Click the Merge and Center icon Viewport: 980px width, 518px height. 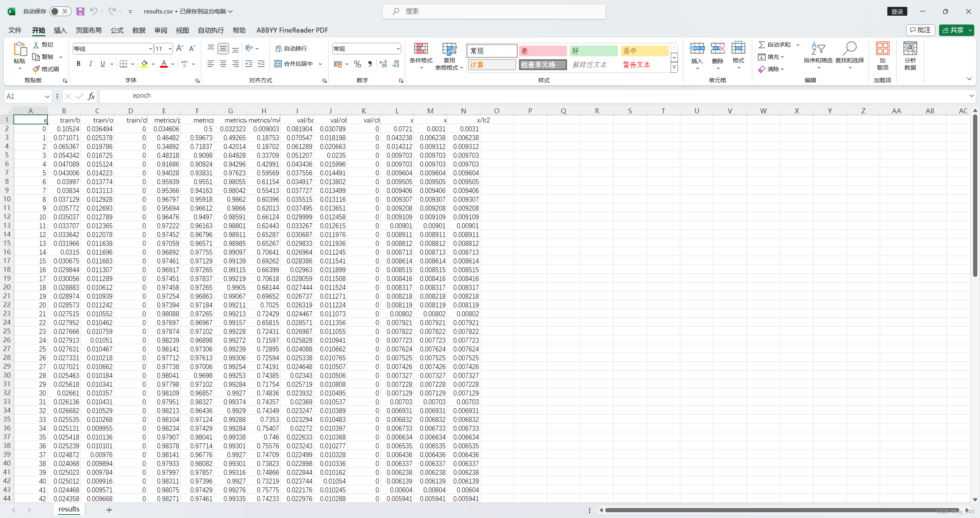pyautogui.click(x=278, y=64)
